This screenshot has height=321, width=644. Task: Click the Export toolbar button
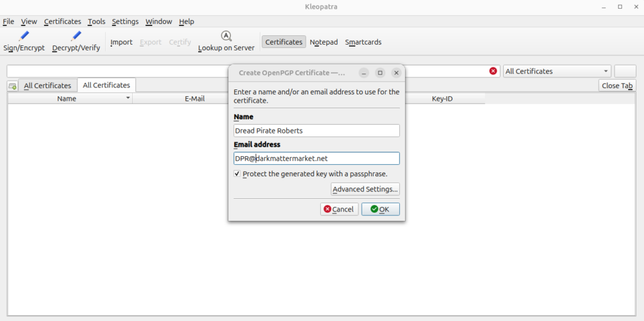click(150, 42)
